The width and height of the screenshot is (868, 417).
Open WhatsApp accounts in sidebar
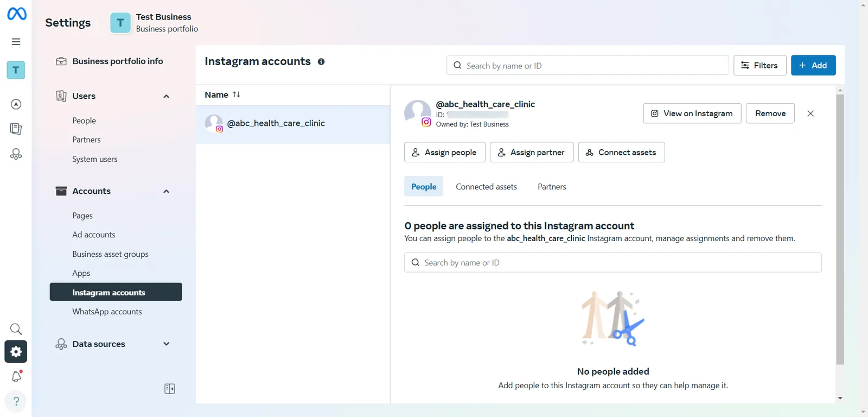coord(107,312)
